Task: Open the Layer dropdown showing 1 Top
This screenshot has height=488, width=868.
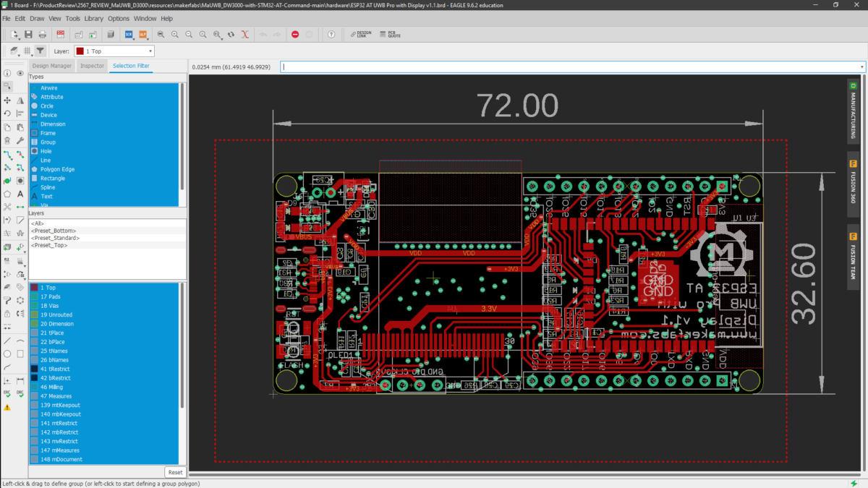Action: tap(114, 51)
